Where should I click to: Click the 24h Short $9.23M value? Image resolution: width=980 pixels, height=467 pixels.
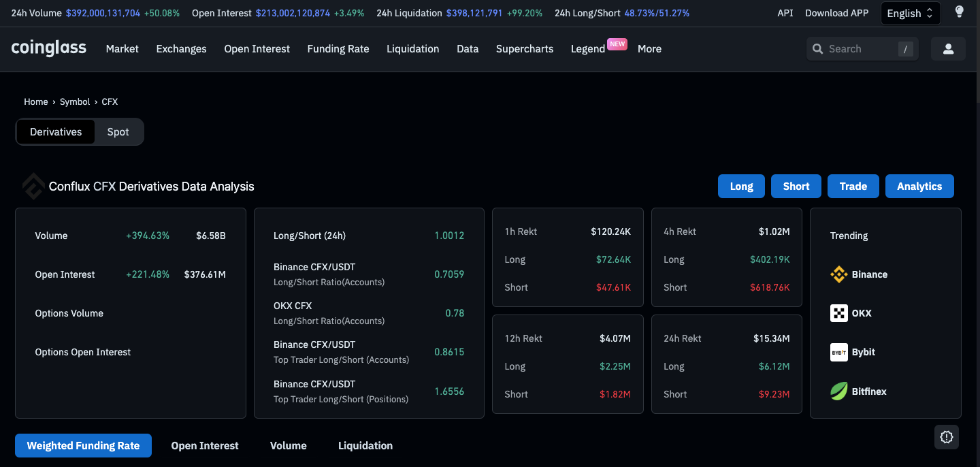tap(774, 394)
